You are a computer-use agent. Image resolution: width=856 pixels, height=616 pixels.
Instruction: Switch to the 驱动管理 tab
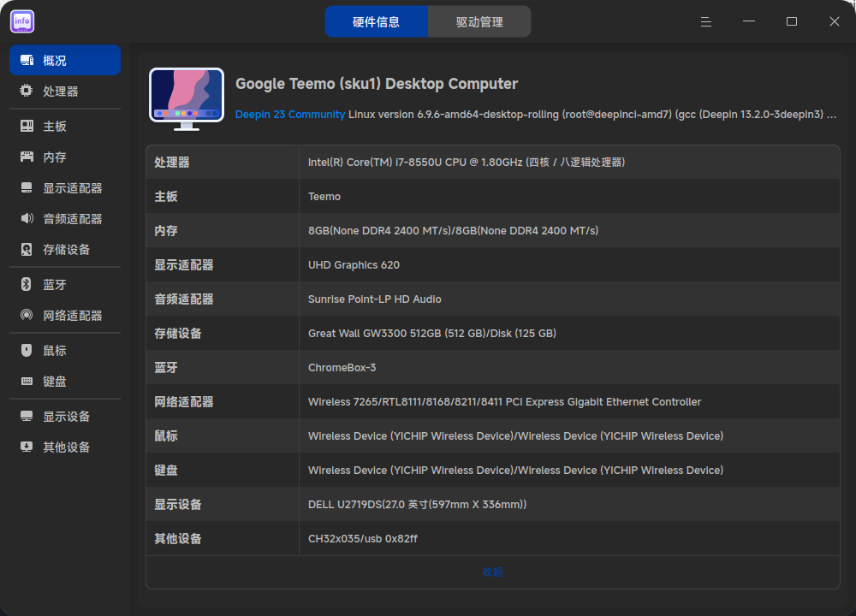(479, 22)
